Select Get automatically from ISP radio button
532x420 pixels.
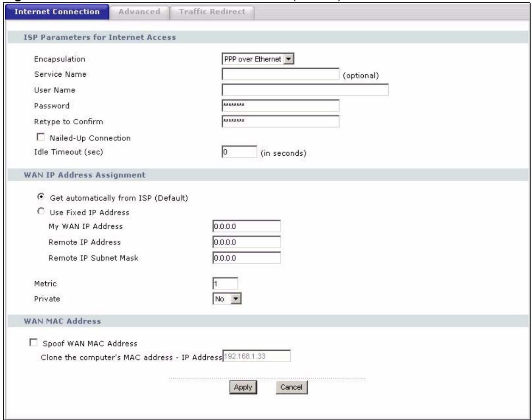[x=41, y=197]
